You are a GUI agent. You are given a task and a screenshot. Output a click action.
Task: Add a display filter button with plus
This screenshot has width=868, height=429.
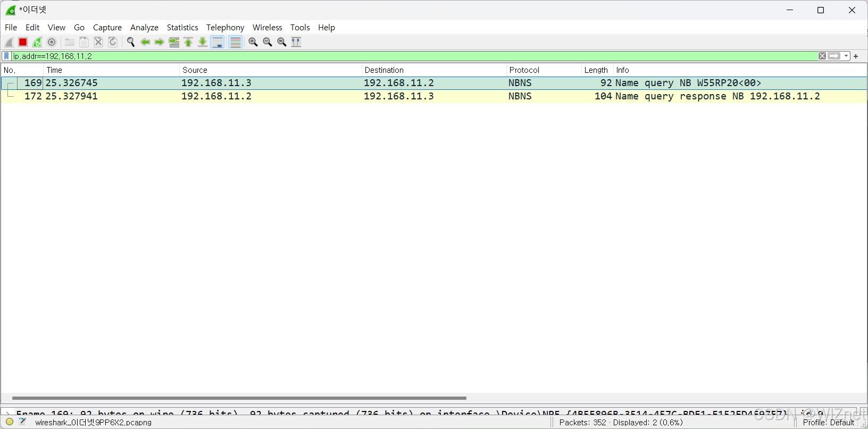(856, 56)
